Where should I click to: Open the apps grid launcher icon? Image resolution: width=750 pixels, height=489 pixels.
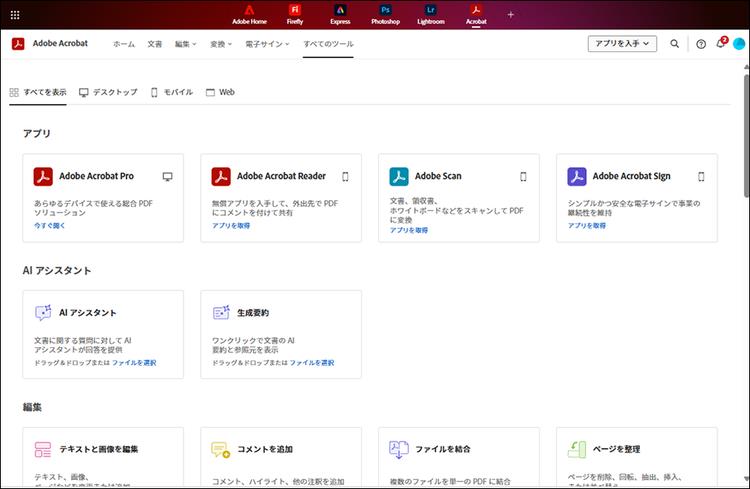pos(15,15)
